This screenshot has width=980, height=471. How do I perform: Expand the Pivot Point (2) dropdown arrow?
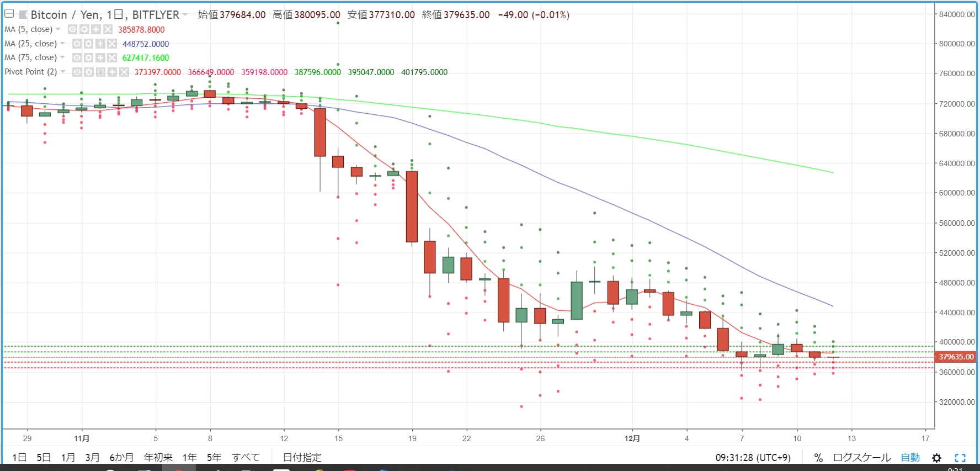63,72
